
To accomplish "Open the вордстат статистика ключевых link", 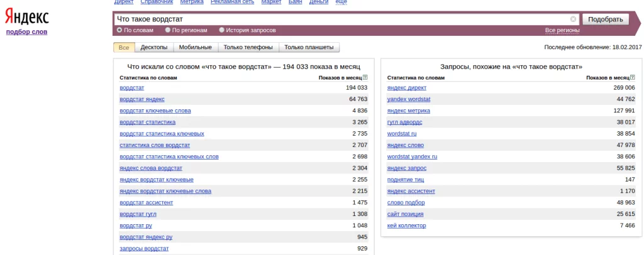I will (162, 134).
